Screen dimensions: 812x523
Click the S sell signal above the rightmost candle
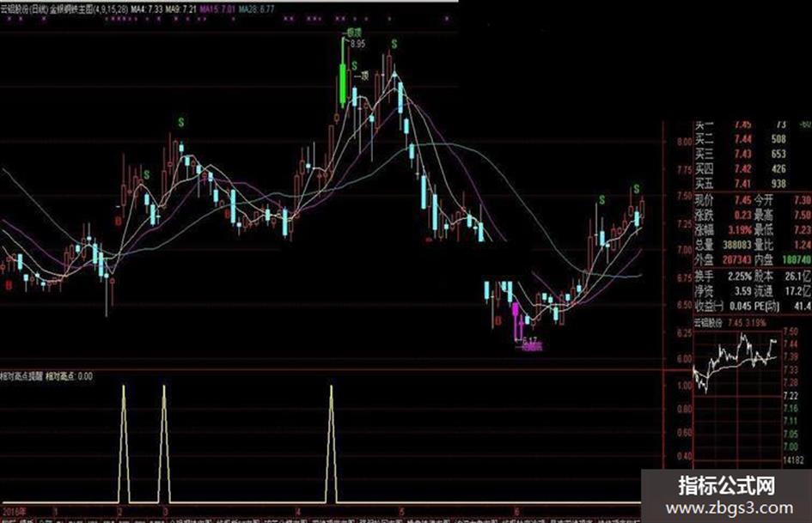[x=637, y=189]
